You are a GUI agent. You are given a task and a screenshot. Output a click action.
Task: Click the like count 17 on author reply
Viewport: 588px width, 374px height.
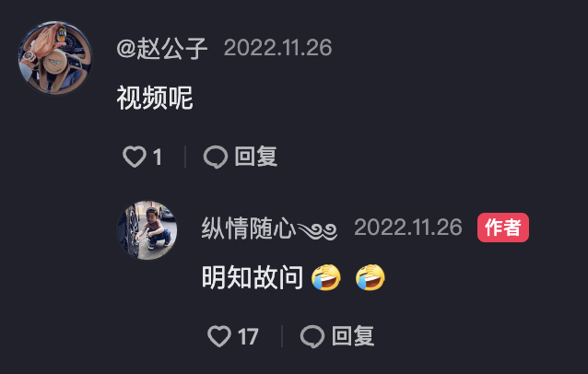tap(248, 336)
